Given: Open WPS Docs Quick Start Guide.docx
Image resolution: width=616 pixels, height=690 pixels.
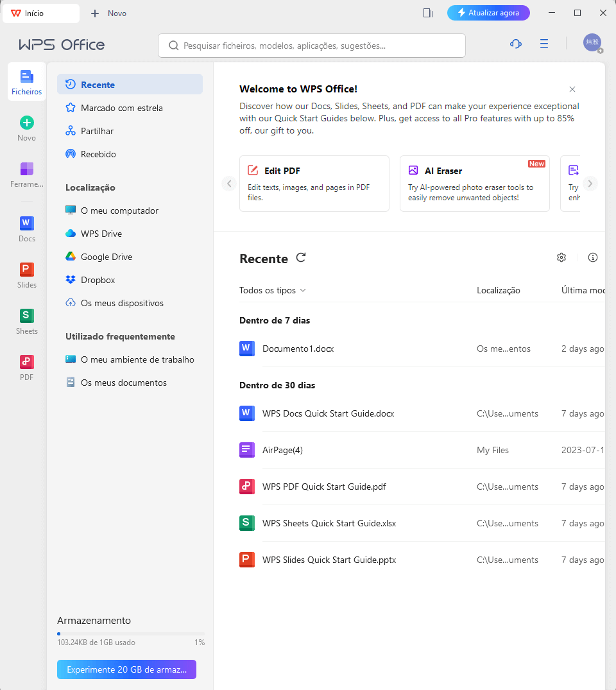Looking at the screenshot, I should click(422, 413).
